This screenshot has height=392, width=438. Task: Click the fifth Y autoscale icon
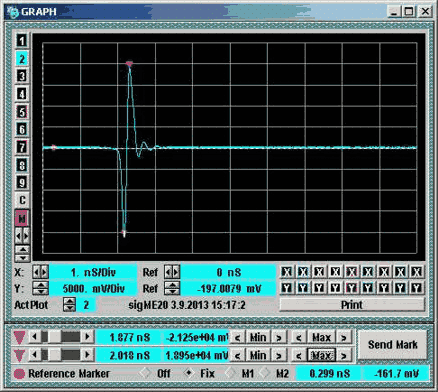point(352,288)
